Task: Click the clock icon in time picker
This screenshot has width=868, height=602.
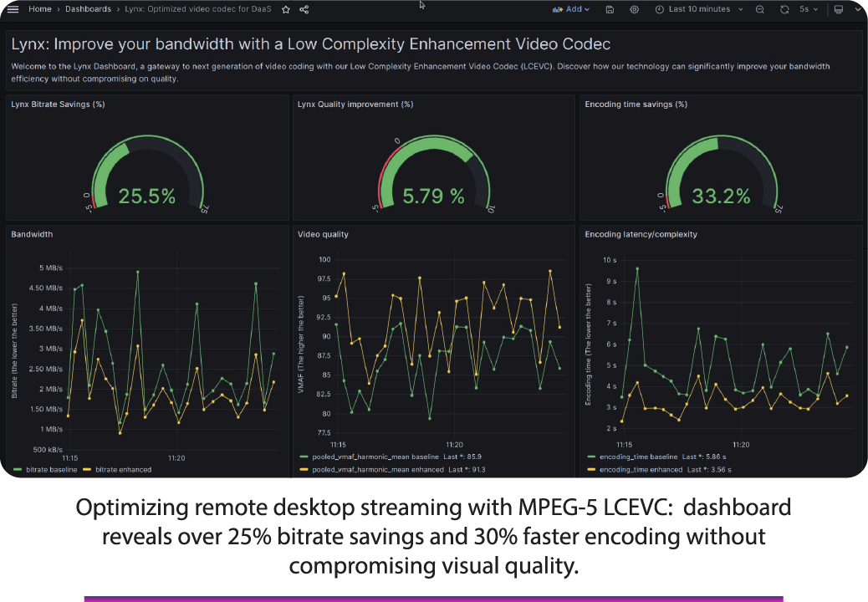Action: (659, 10)
